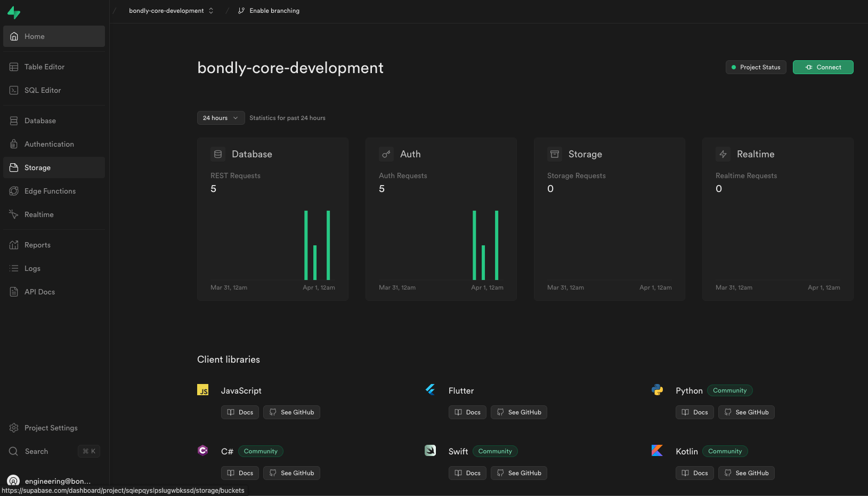The height and width of the screenshot is (496, 868).
Task: Open Docs for C# library
Action: (240, 473)
